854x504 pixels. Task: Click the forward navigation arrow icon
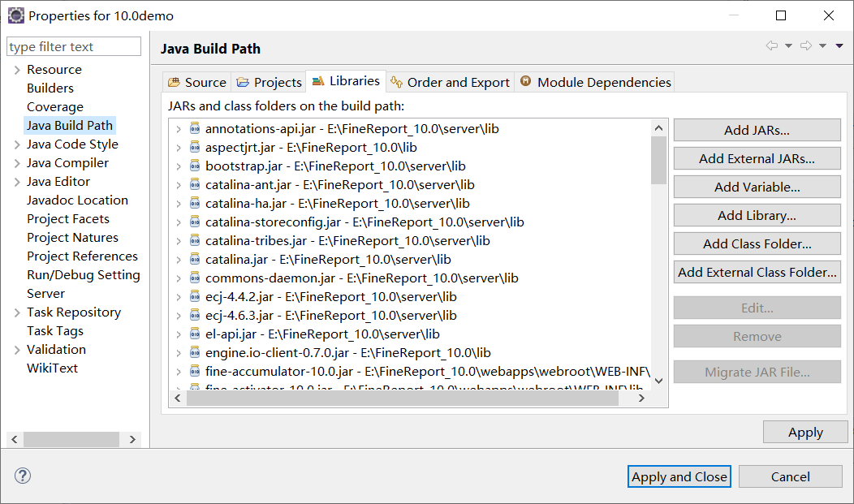(x=806, y=46)
